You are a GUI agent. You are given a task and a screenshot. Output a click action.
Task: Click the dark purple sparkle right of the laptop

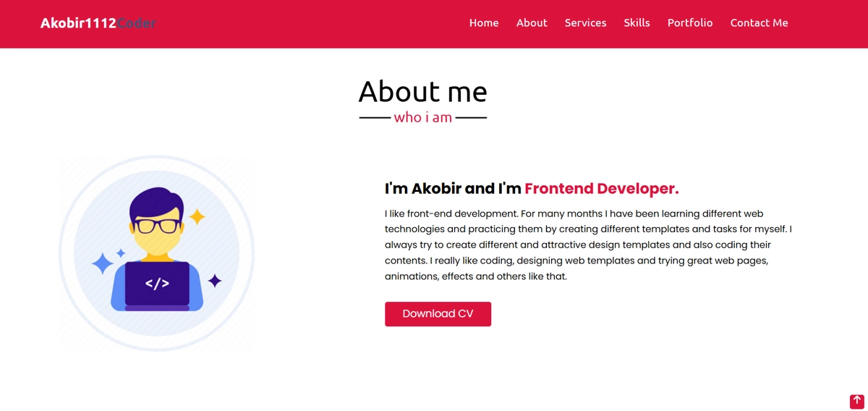coord(215,280)
